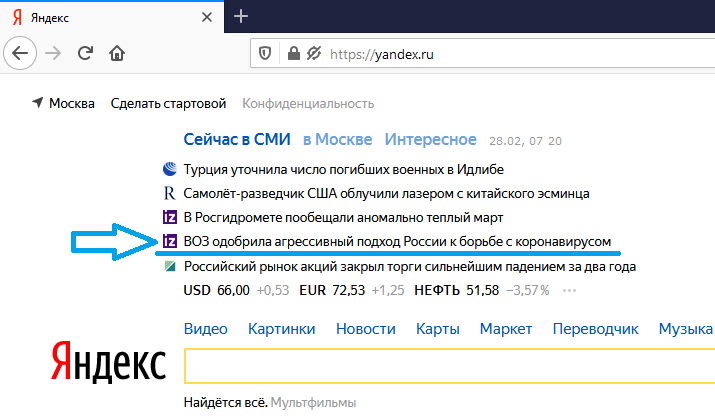
Task: Open Переводчик service link
Action: [595, 328]
